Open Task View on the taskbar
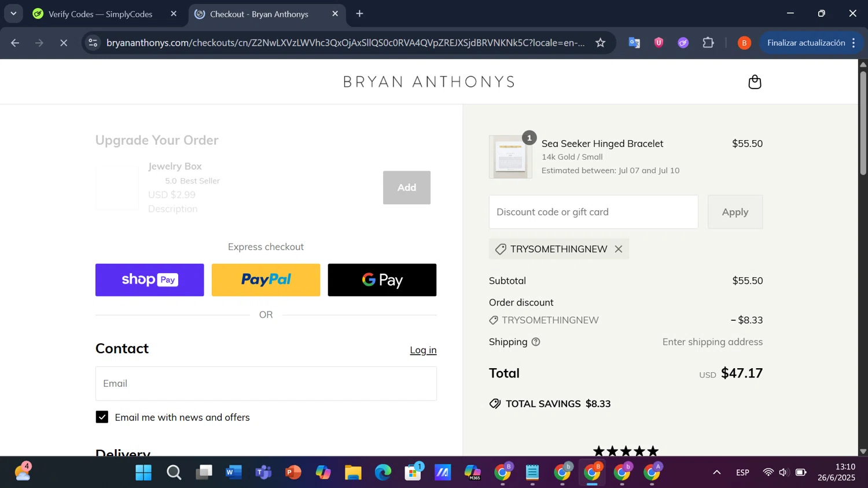 tap(204, 473)
